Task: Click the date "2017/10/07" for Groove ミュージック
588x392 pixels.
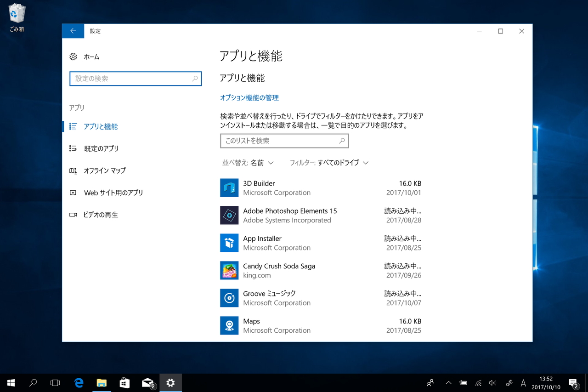Action: (404, 303)
